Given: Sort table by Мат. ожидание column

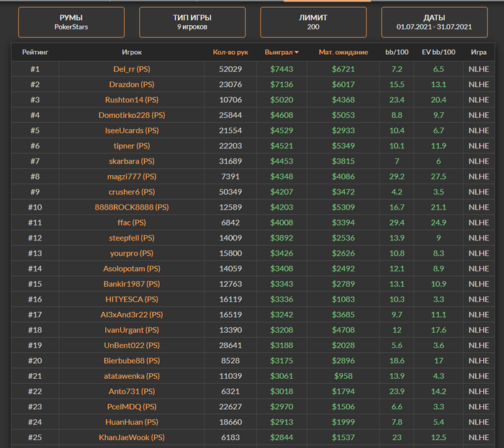Looking at the screenshot, I should tap(343, 53).
